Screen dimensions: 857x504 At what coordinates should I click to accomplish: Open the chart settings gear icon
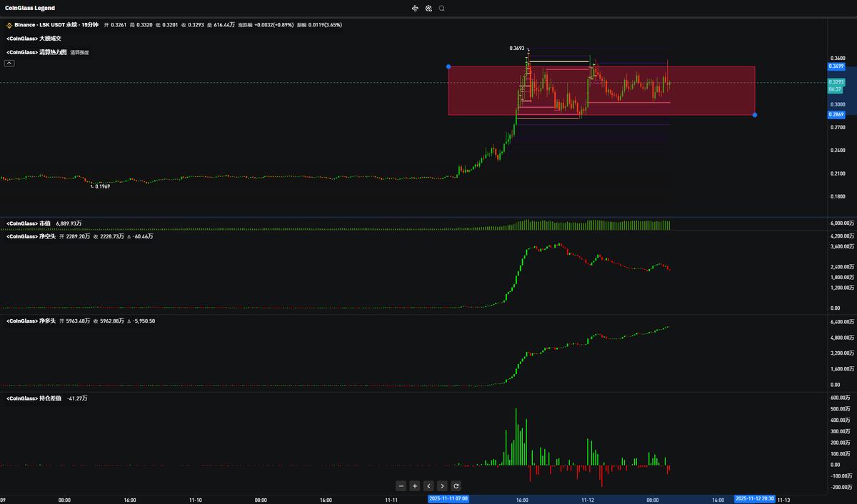(428, 9)
